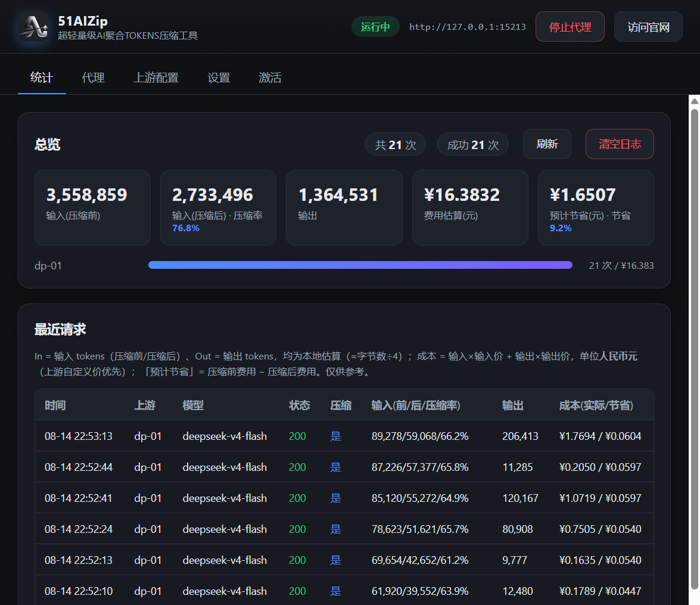Click the 时间 column header
The image size is (700, 605).
pos(55,405)
